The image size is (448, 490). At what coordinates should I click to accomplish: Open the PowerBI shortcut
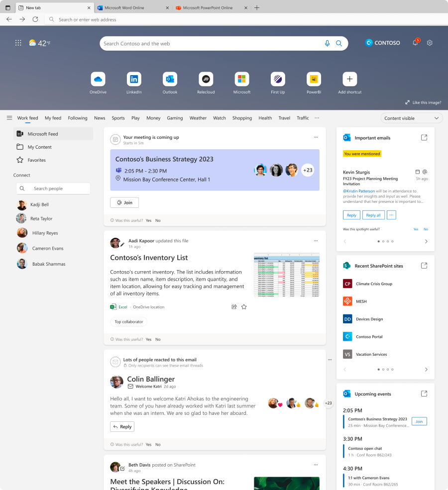coord(314,80)
